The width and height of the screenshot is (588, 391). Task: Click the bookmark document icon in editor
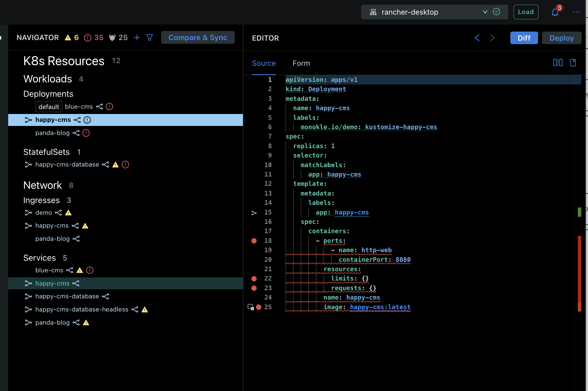click(573, 63)
